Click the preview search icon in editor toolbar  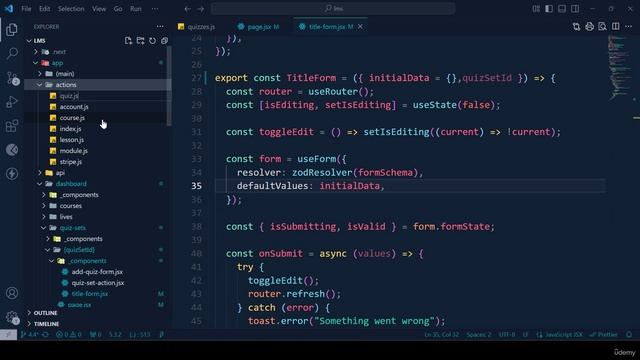602,27
